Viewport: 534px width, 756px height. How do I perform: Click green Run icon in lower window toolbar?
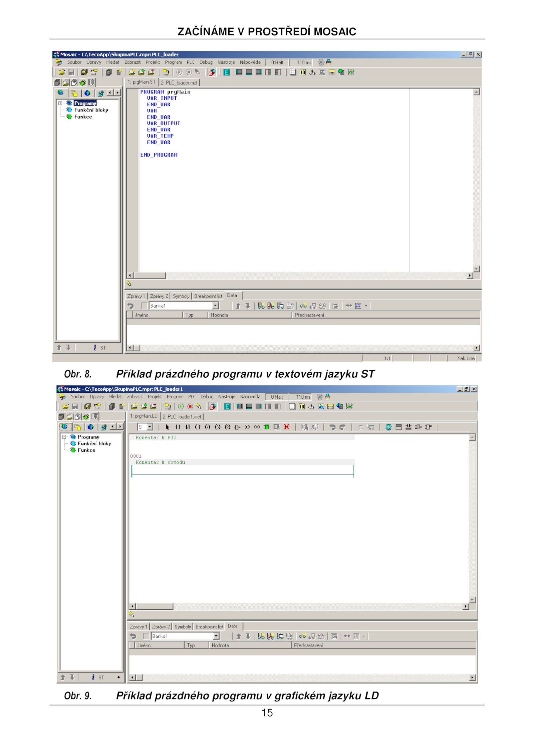[x=181, y=407]
